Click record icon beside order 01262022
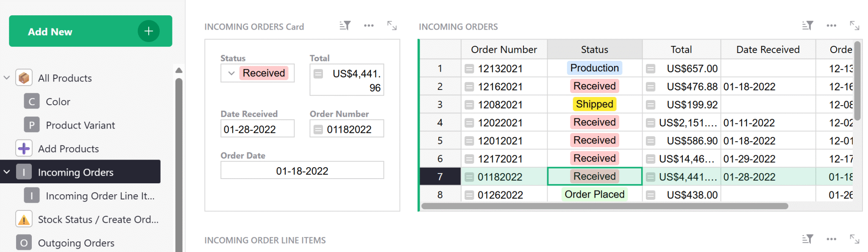 469,195
